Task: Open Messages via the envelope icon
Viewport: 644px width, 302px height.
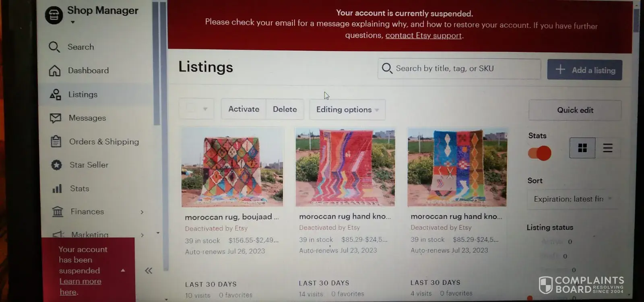Action: [x=55, y=118]
